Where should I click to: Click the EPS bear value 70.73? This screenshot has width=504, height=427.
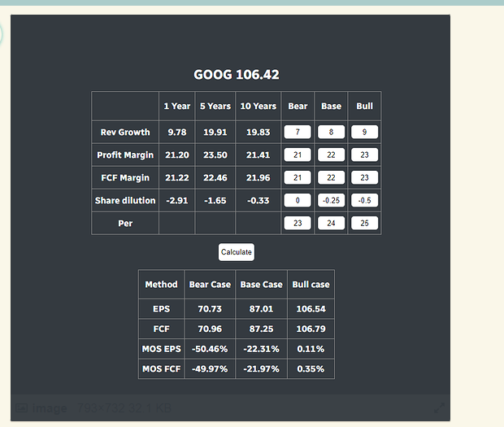coord(210,309)
